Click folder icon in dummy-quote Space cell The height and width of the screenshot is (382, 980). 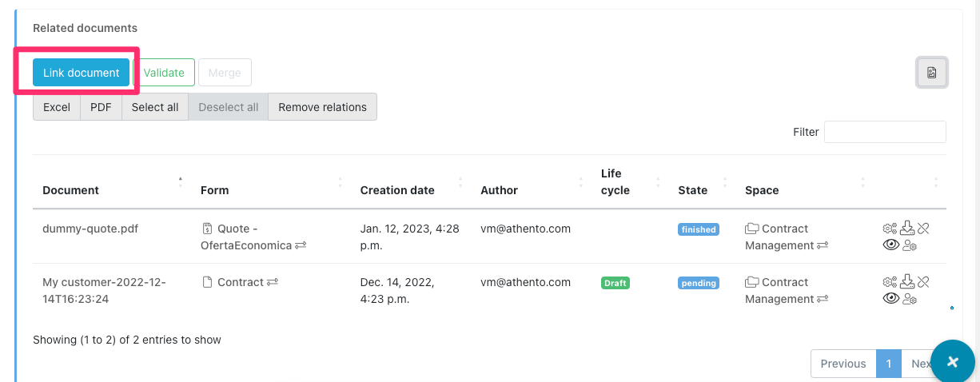[x=752, y=229]
